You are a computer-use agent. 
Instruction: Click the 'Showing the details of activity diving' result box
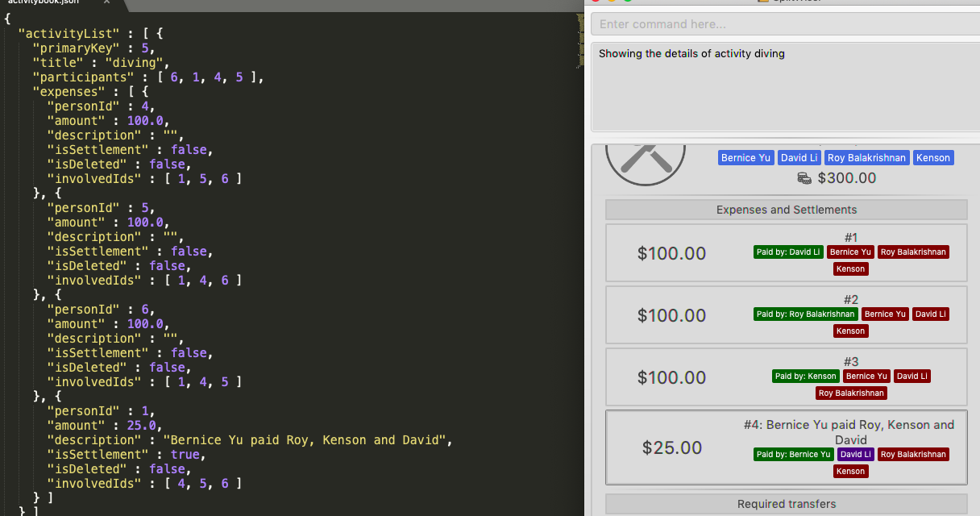coord(786,87)
